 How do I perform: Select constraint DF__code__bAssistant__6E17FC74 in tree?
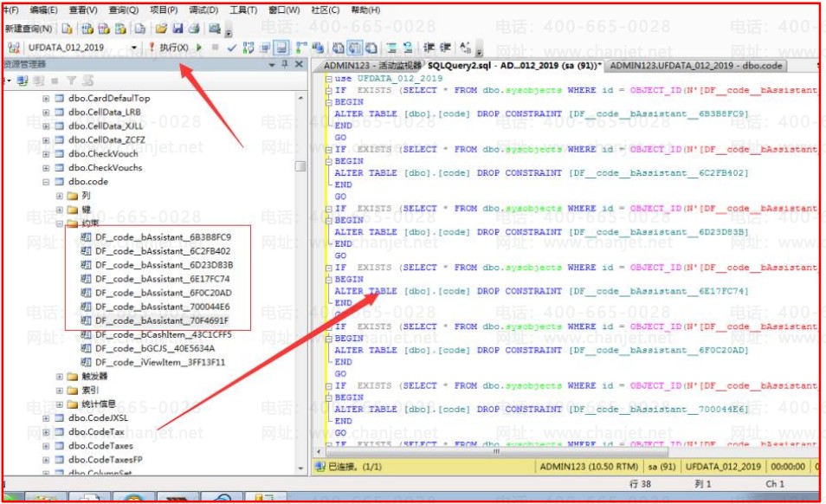162,279
